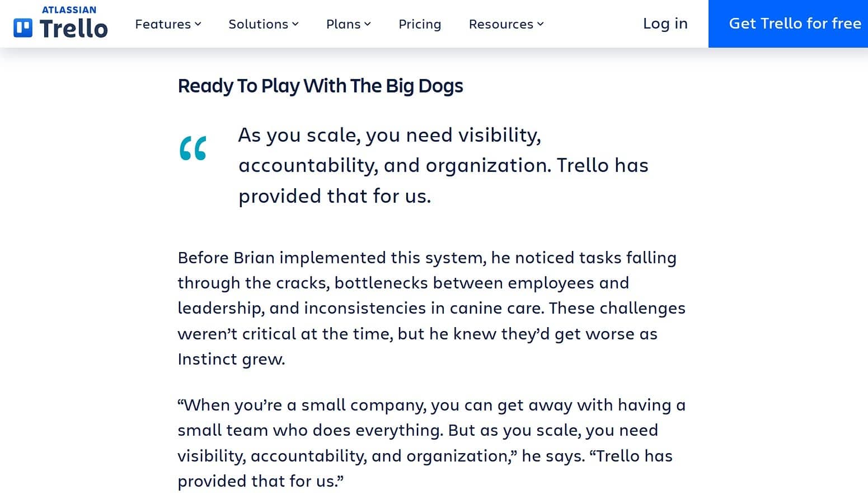Expand the Resources dropdown
This screenshot has width=868, height=494.
(x=501, y=24)
